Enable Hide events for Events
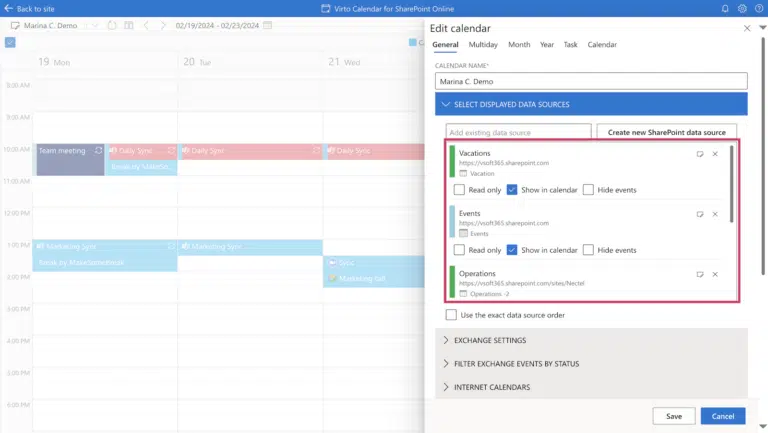Image resolution: width=768 pixels, height=433 pixels. (588, 250)
